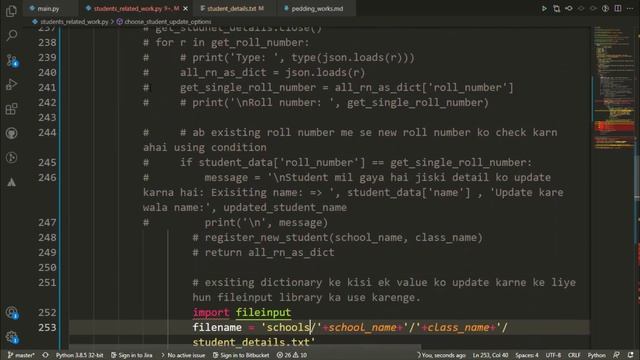
Task: Click Sign in to Jira
Action: pyautogui.click(x=132, y=355)
